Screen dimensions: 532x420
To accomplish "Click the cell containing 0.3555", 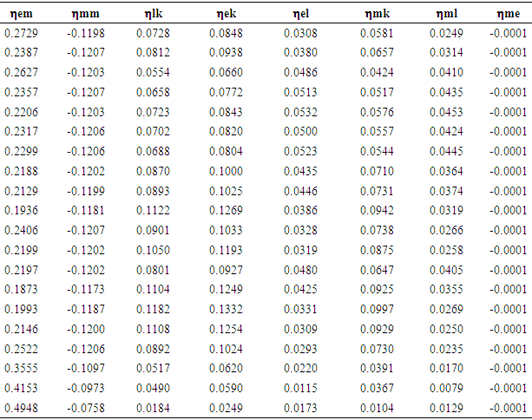I will (x=21, y=368).
